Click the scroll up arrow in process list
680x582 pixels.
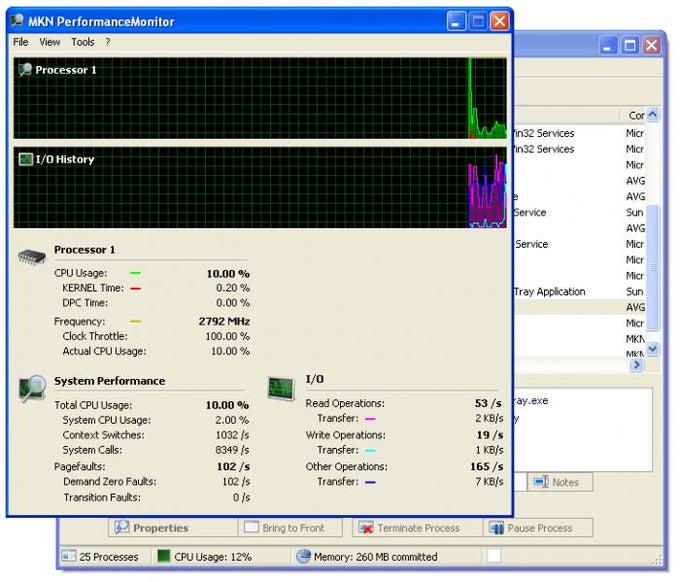pos(653,114)
